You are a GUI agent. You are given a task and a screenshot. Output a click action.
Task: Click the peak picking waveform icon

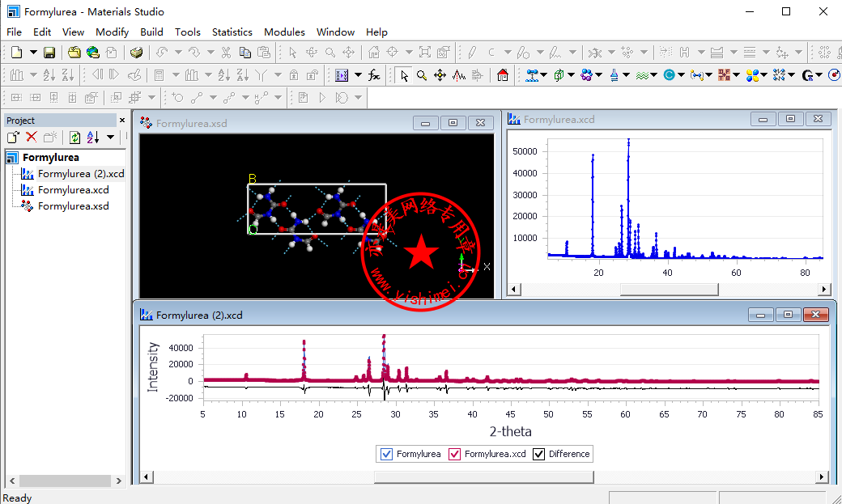pos(458,76)
